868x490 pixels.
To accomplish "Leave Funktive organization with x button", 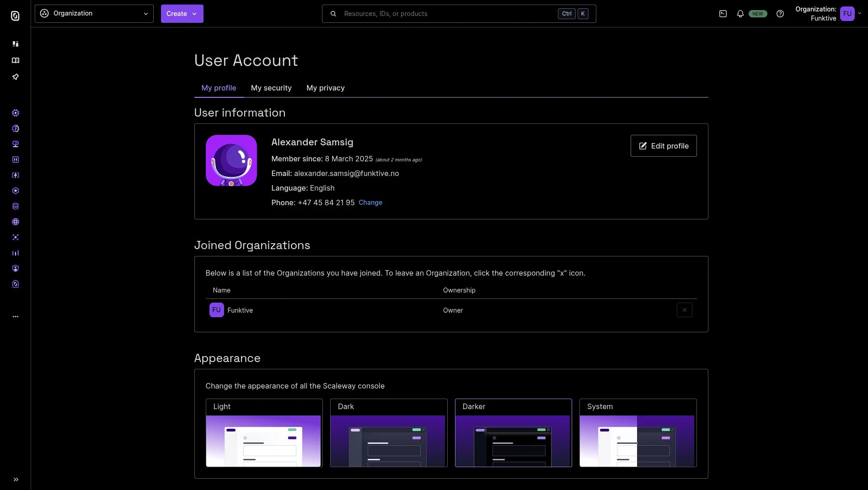I will pos(685,310).
